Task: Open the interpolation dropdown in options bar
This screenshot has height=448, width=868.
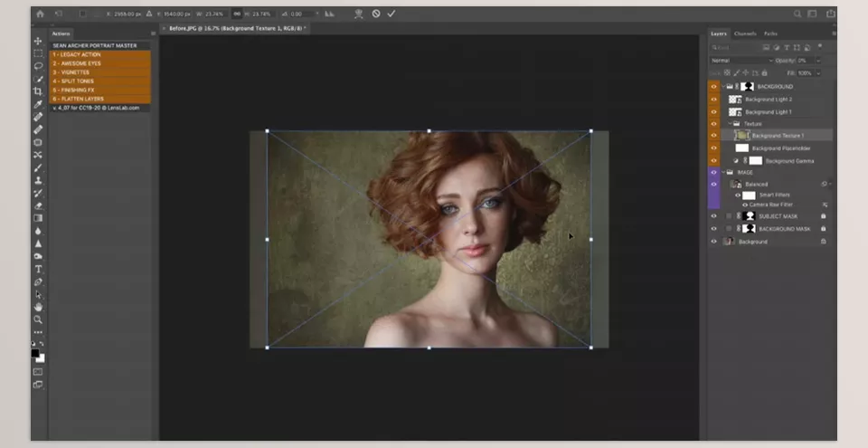Action: coord(329,14)
